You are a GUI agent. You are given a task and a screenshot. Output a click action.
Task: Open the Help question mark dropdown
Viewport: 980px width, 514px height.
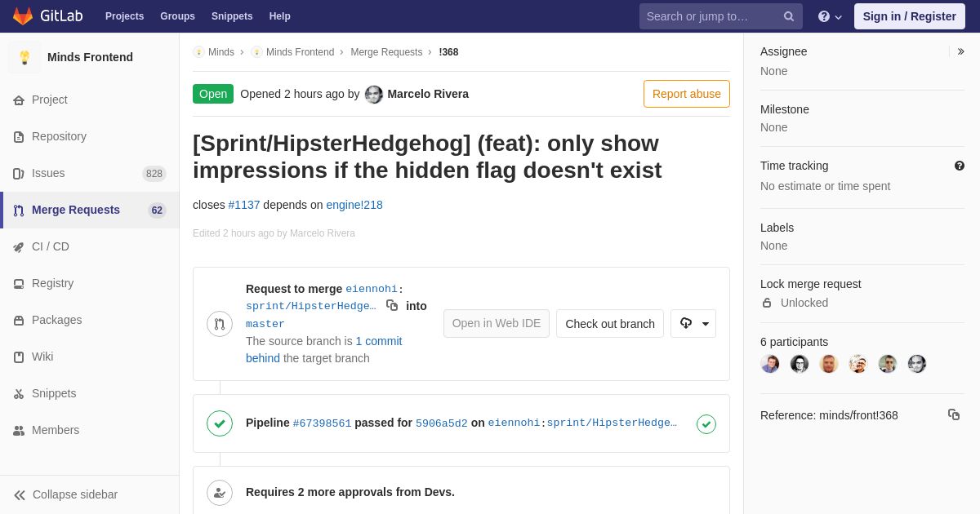[x=830, y=16]
